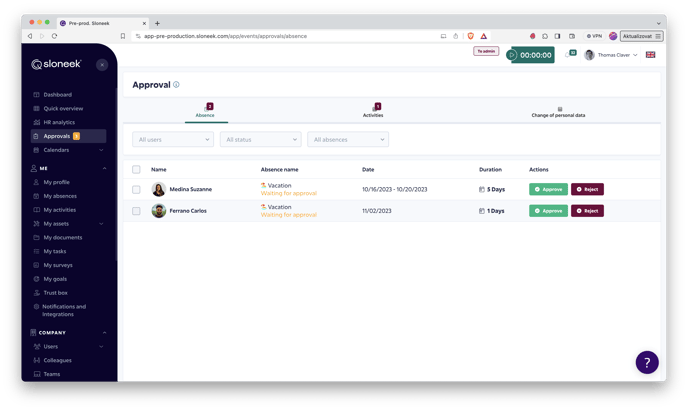Click the My surveys icon
This screenshot has height=410, width=688.
pos(36,265)
